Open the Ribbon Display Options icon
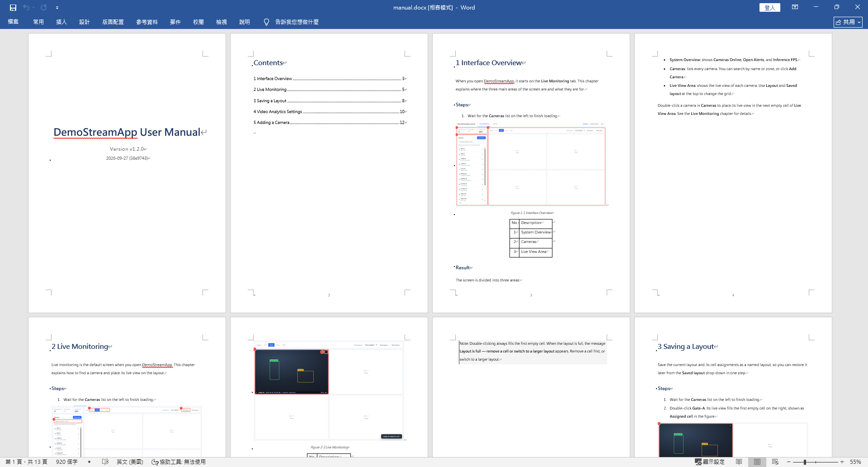The width and height of the screenshot is (868, 467). tap(795, 7)
